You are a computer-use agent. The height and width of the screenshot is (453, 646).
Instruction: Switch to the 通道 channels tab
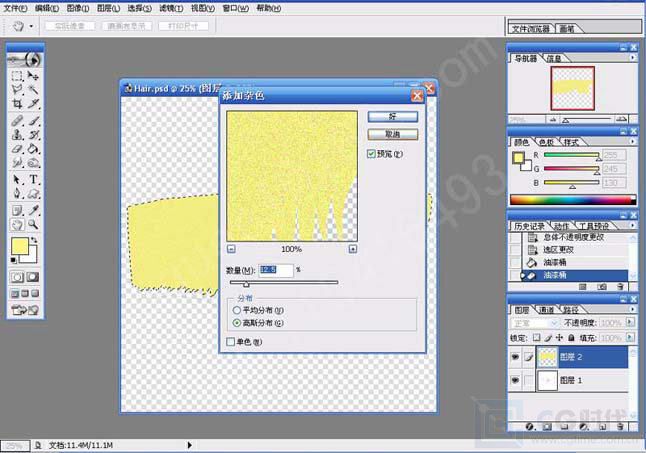[x=546, y=310]
